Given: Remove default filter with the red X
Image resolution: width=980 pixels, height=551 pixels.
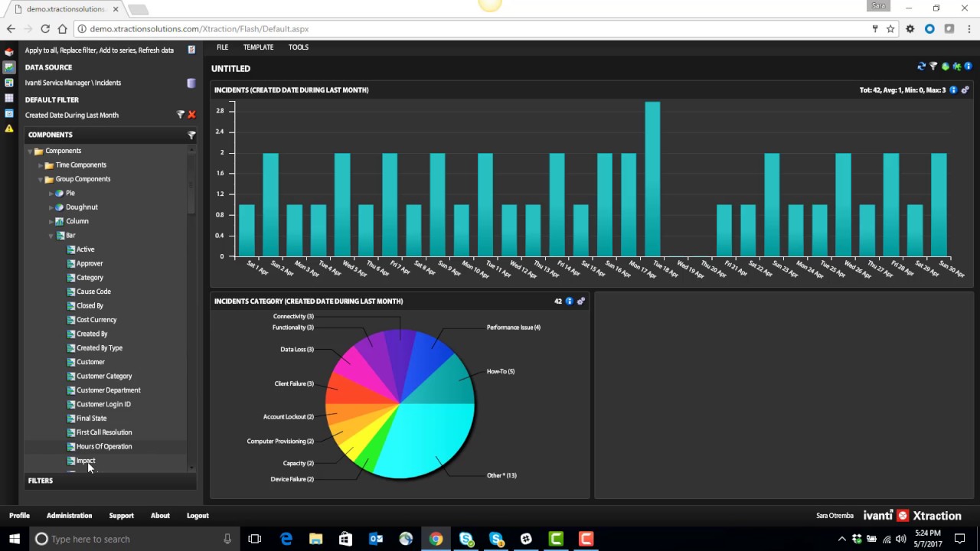Looking at the screenshot, I should (x=191, y=115).
